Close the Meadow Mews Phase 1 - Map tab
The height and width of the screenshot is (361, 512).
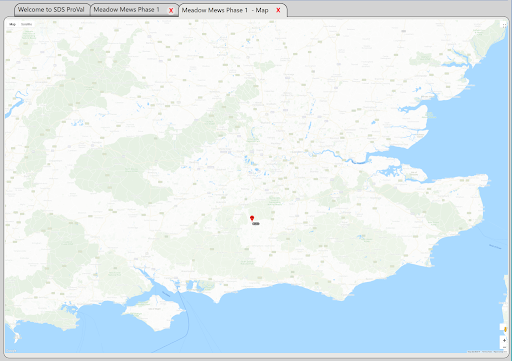pyautogui.click(x=278, y=10)
